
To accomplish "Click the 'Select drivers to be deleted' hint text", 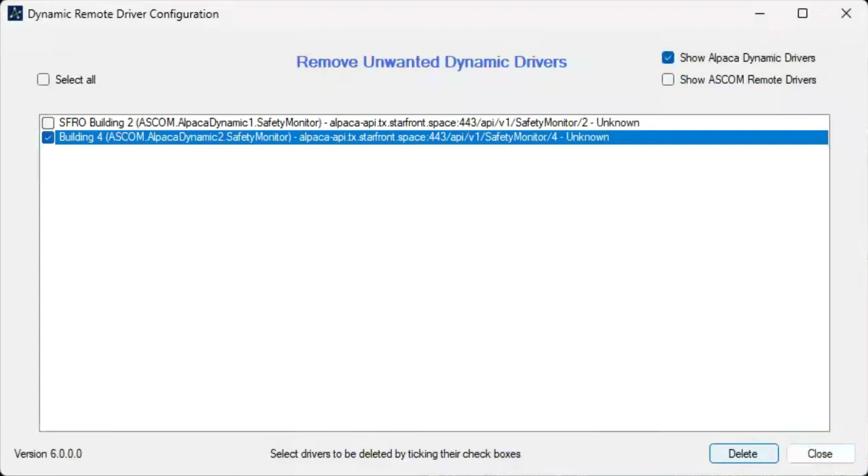I will coord(395,454).
